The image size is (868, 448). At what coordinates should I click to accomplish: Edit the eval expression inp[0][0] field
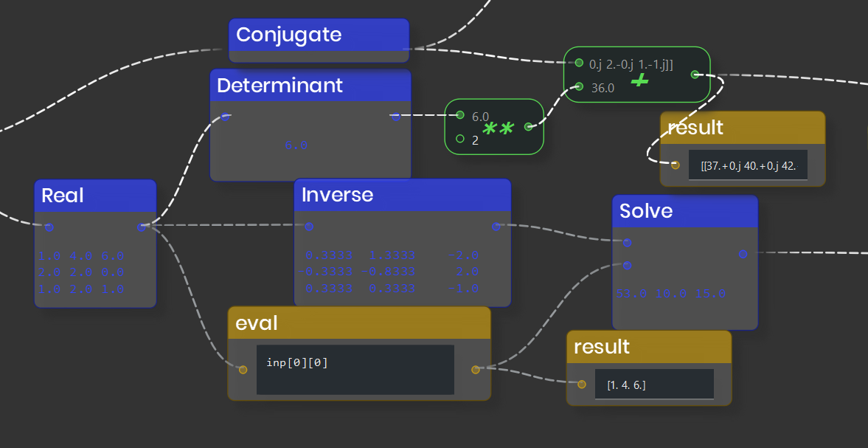[x=355, y=369]
